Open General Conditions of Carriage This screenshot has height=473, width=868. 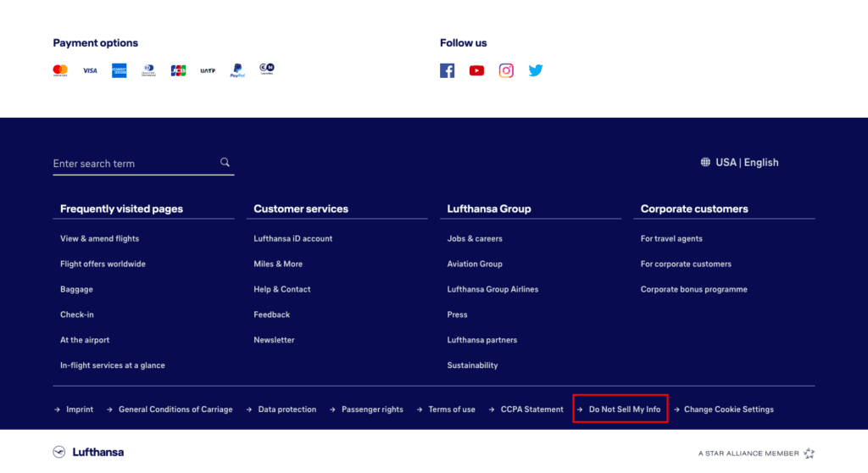[x=175, y=409]
